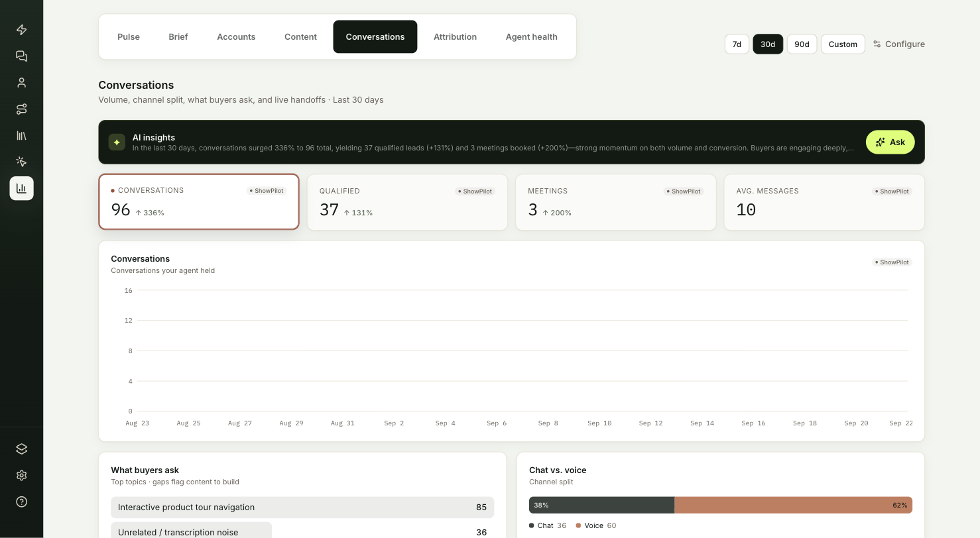Select the analytics bar chart sidebar icon
This screenshot has height=538, width=980.
[21, 188]
